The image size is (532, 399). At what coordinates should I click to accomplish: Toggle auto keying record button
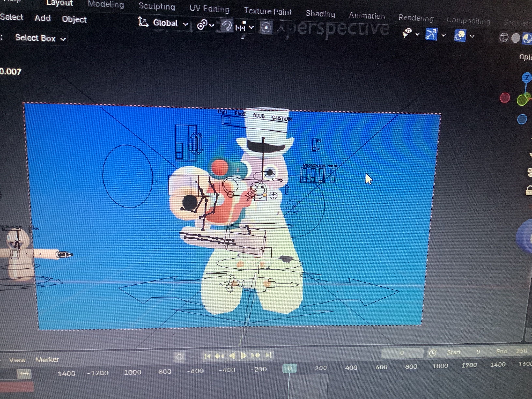(x=179, y=357)
